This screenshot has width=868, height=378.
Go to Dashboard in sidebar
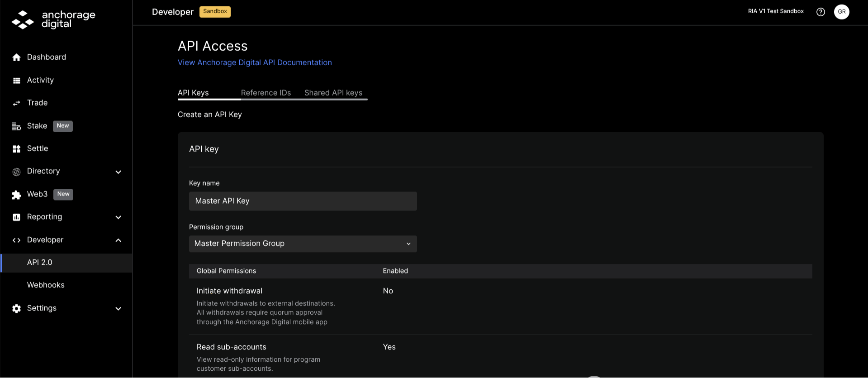[x=47, y=57]
